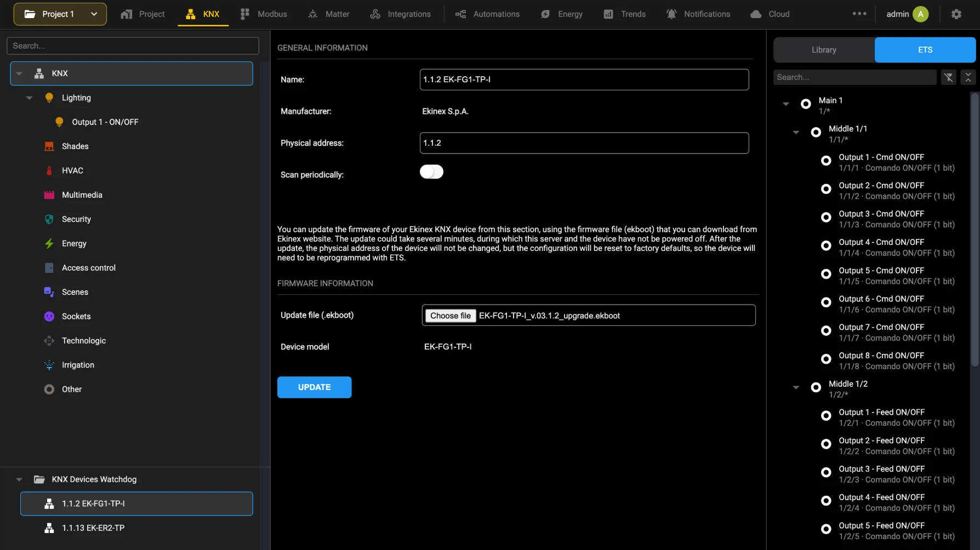Switch to the Modbus tab
The image size is (980, 550).
coord(264,14)
